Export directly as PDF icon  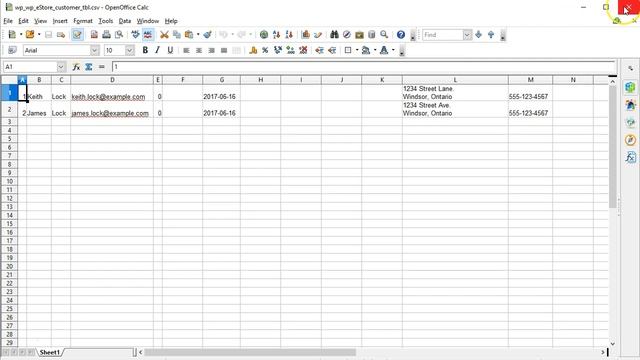click(94, 35)
